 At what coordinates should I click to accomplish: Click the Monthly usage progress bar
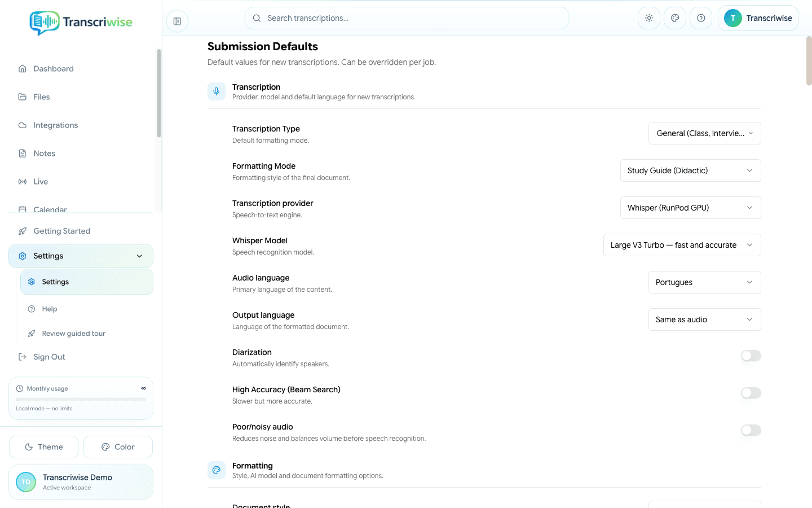[x=81, y=399]
